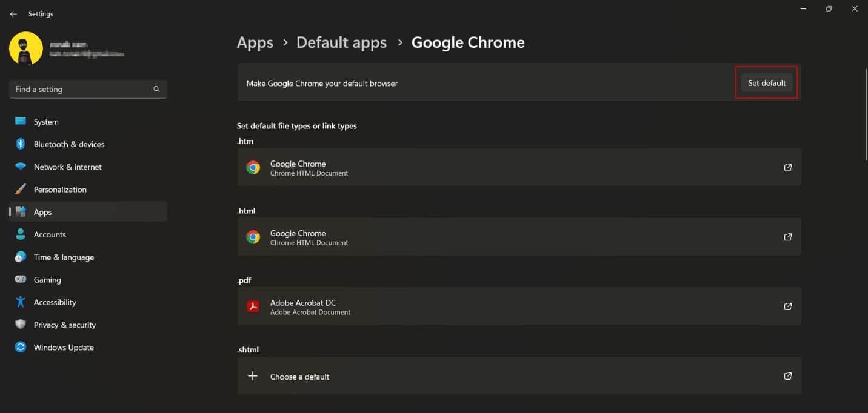Click the Gaming controller icon

click(21, 280)
